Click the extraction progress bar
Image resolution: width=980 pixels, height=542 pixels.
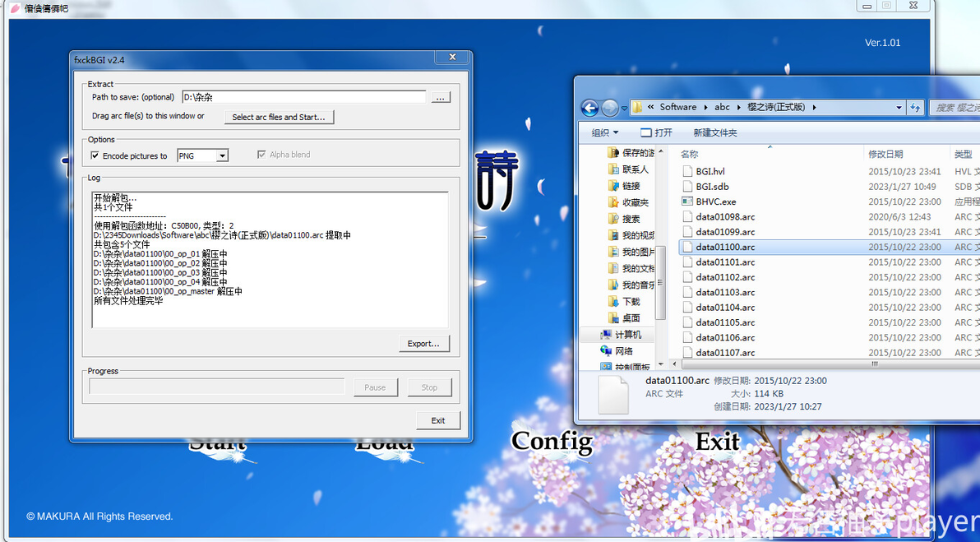click(217, 387)
